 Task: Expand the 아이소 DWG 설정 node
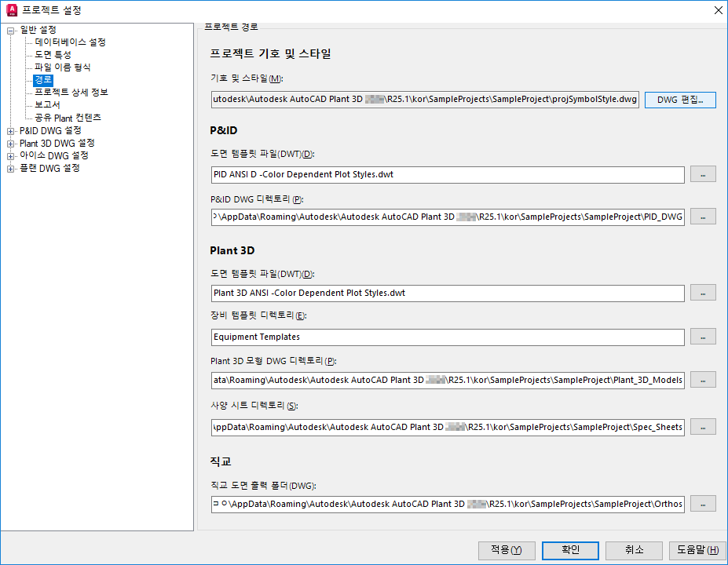coord(10,156)
